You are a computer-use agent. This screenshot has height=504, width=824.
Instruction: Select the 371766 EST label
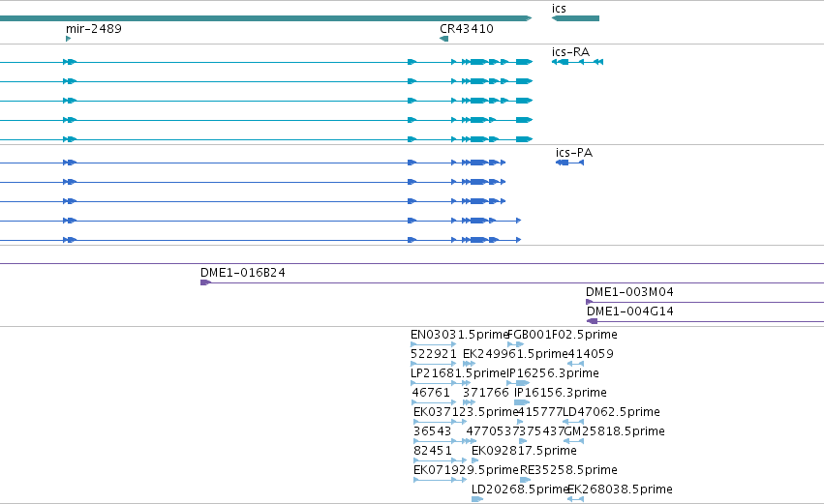[x=485, y=393]
